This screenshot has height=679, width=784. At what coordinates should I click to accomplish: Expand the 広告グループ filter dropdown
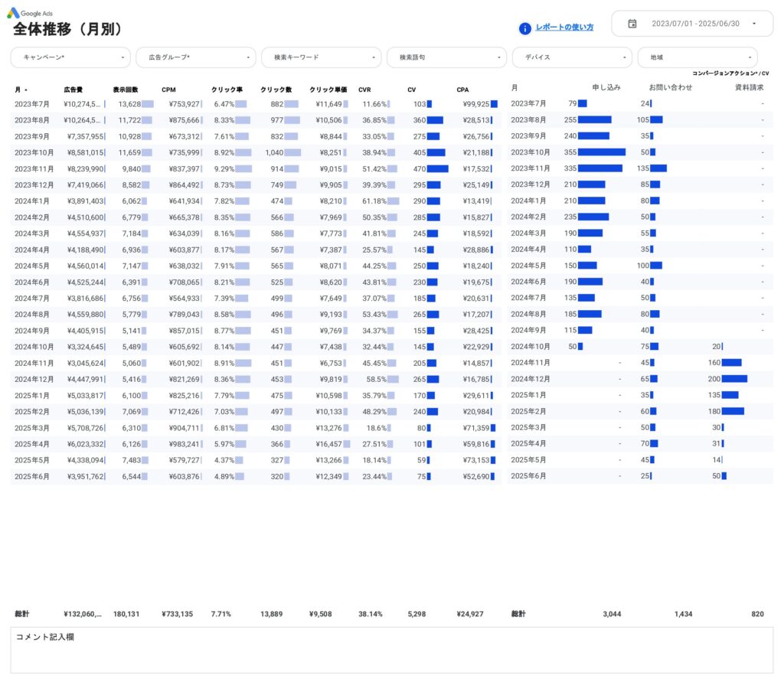point(194,57)
